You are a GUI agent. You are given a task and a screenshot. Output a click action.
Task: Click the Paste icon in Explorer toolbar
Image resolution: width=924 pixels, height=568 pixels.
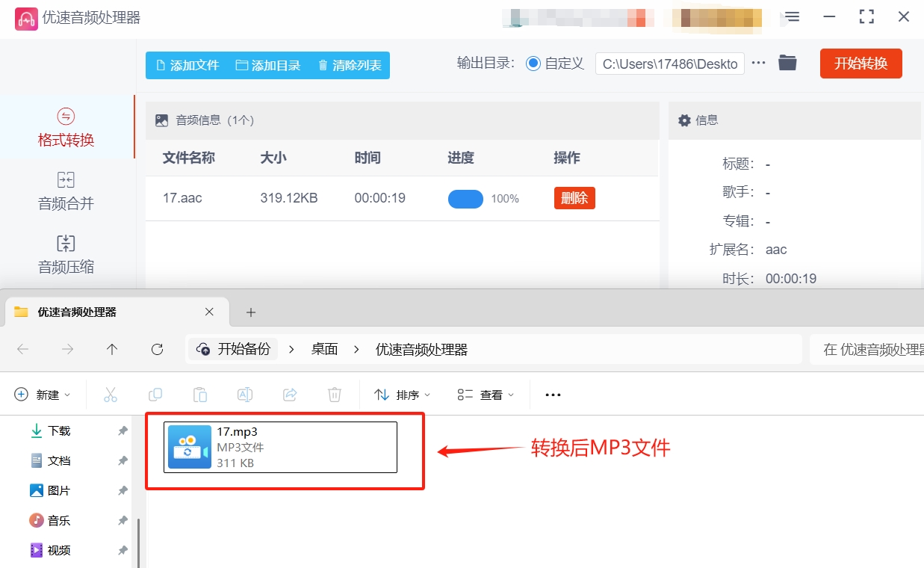click(200, 395)
